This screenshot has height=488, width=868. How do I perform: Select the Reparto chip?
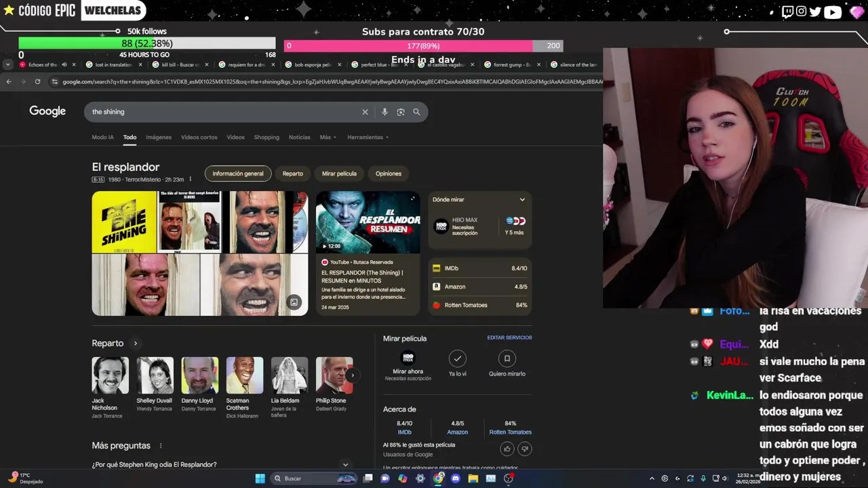[293, 174]
